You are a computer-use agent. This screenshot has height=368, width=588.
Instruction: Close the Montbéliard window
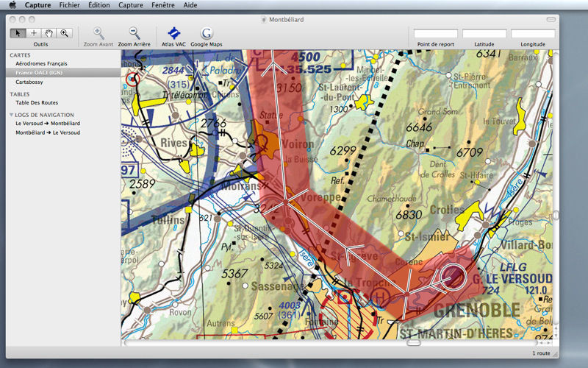(x=12, y=20)
